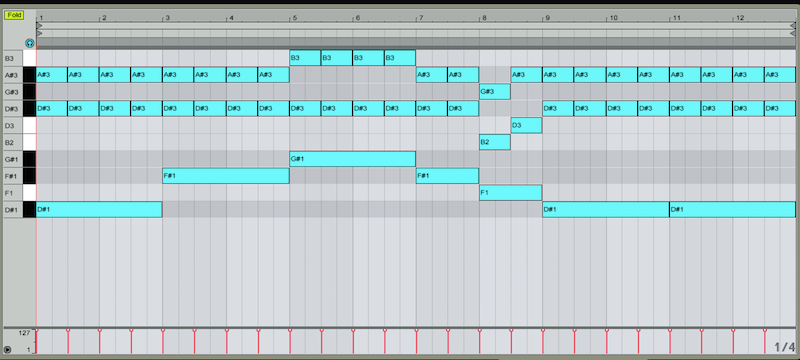Select the long G#1 note
This screenshot has height=360, width=800.
coord(353,159)
